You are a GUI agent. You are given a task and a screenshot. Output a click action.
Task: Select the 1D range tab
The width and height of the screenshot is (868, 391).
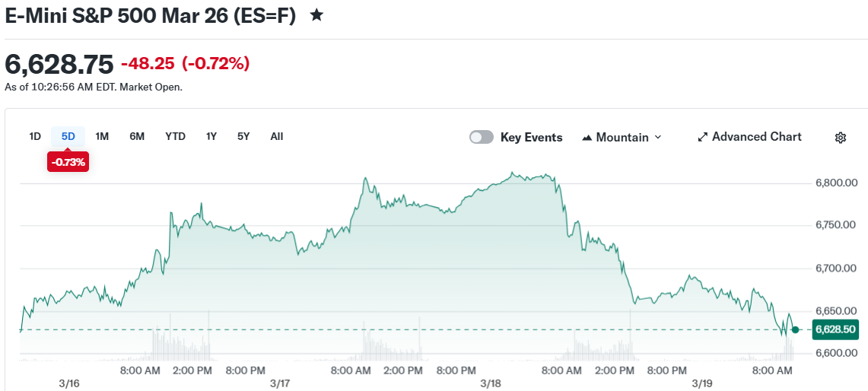coord(35,136)
